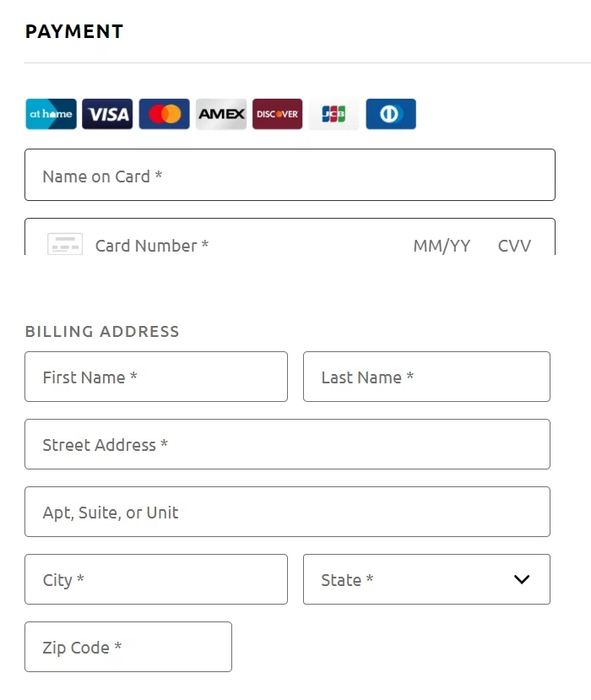Click into the Zip Code field
Viewport: 591px width, 700px height.
(128, 647)
